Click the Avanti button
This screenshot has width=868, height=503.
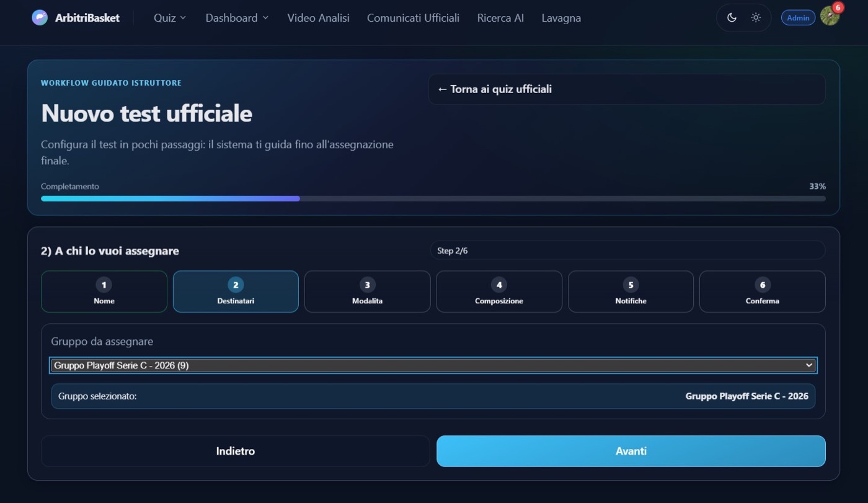point(631,451)
